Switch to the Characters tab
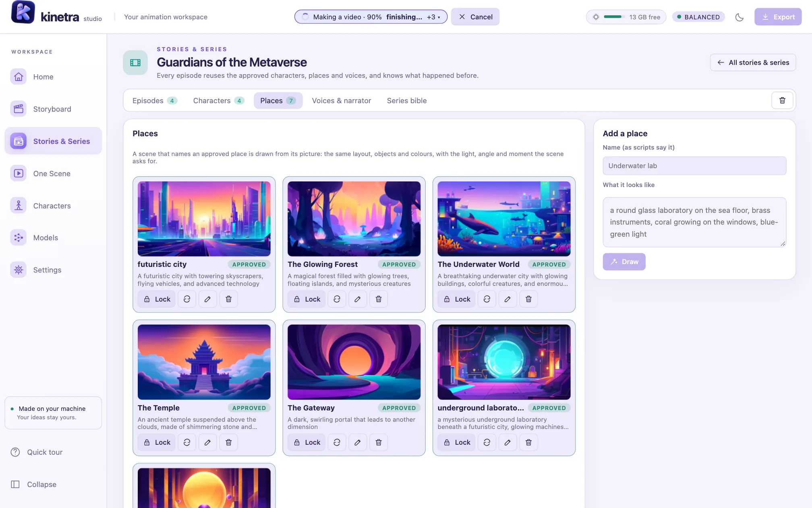Viewport: 812px width, 508px height. click(x=218, y=100)
